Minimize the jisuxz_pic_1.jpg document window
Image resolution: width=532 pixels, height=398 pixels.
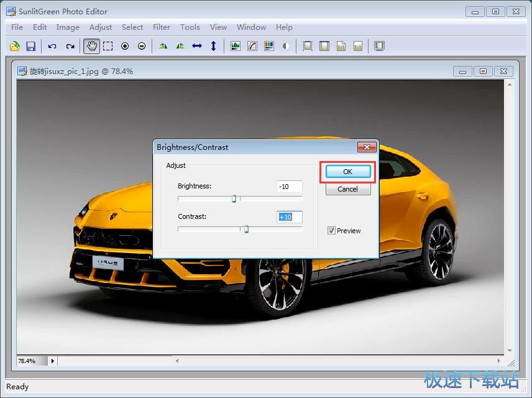pos(462,72)
